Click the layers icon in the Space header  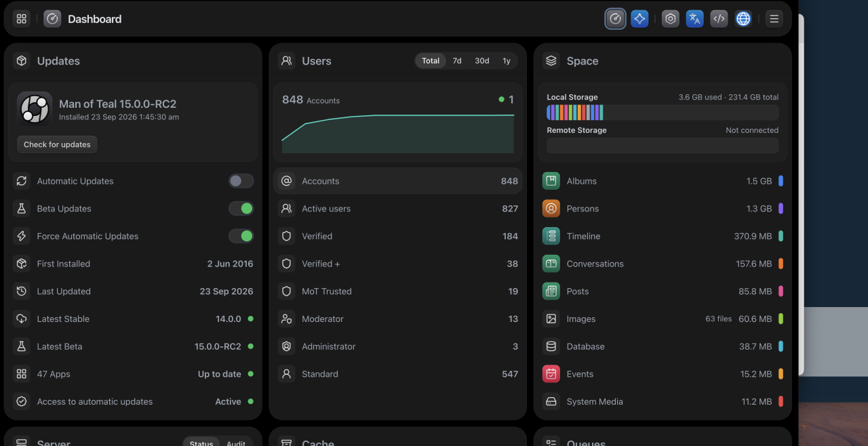(551, 61)
